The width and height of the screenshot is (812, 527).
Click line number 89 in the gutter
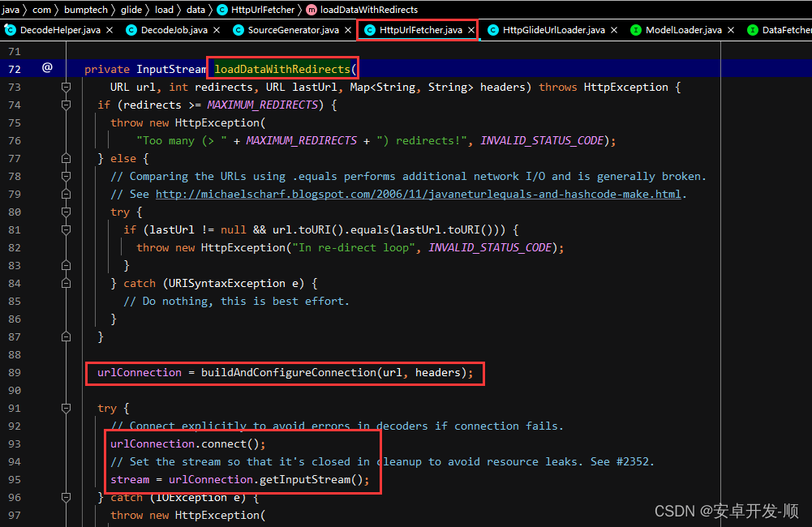pos(15,372)
